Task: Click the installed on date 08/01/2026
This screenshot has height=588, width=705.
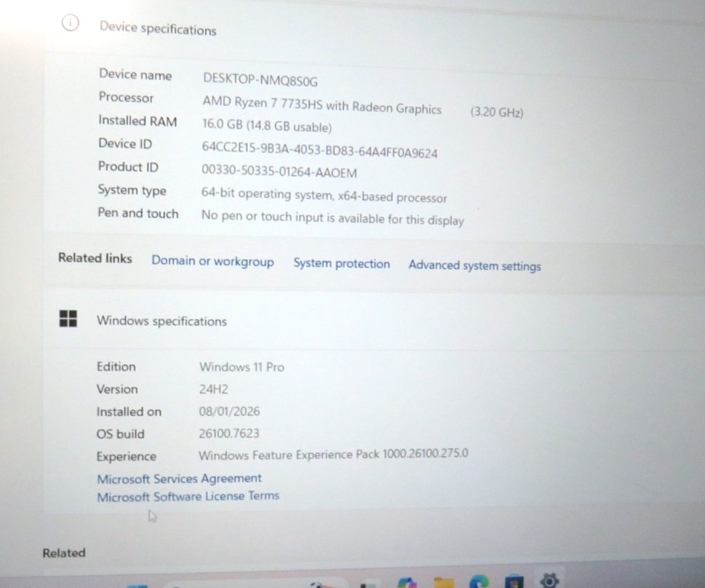Action: click(229, 411)
